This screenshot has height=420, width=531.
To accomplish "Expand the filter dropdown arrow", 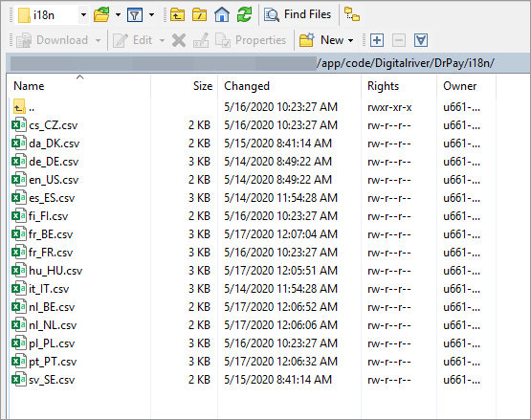I will tap(152, 15).
